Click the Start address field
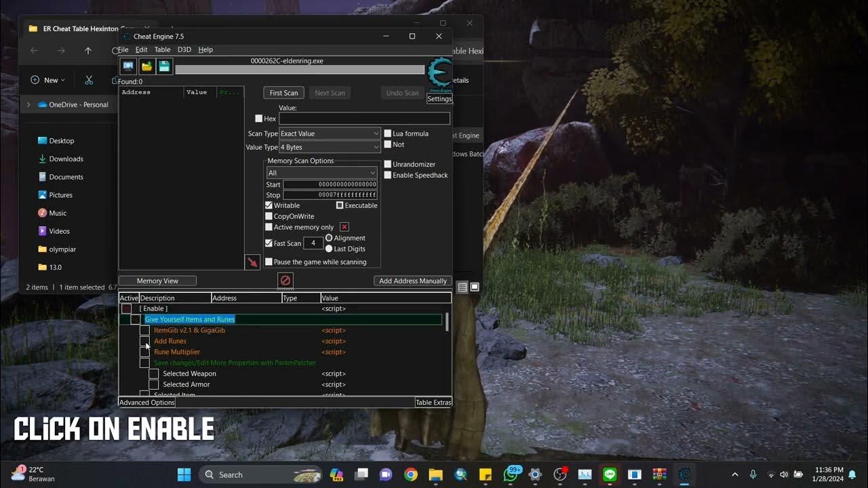 pyautogui.click(x=330, y=184)
